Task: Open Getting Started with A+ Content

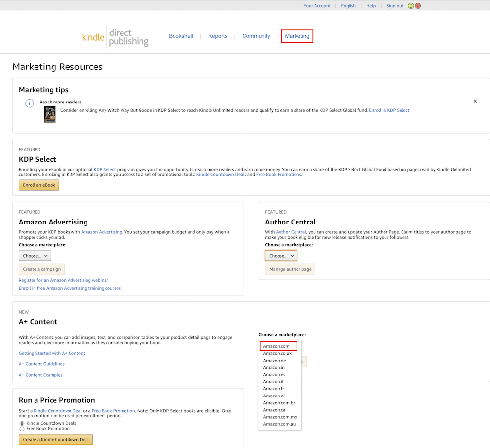Action: click(x=52, y=353)
